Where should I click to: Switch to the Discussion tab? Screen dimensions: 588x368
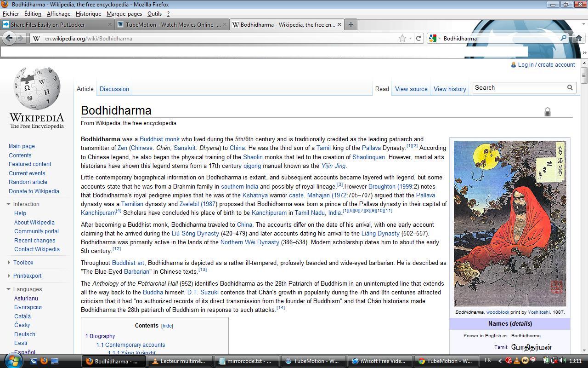(114, 89)
